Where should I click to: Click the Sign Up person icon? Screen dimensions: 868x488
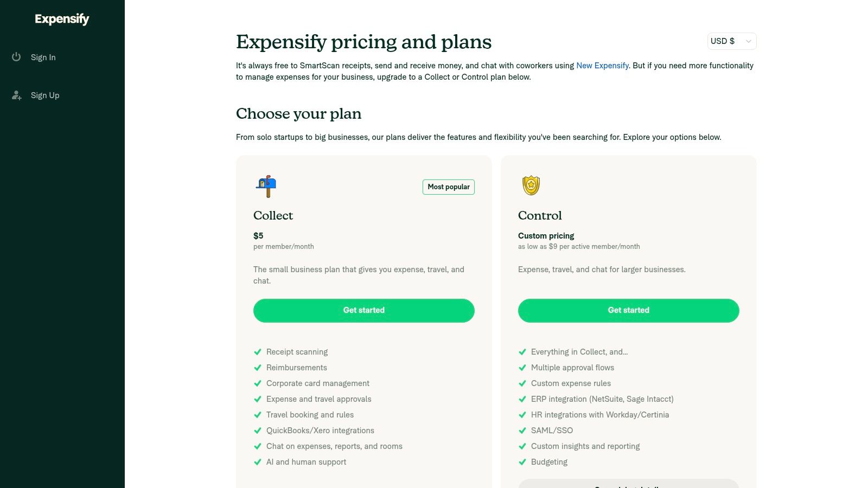tap(17, 95)
